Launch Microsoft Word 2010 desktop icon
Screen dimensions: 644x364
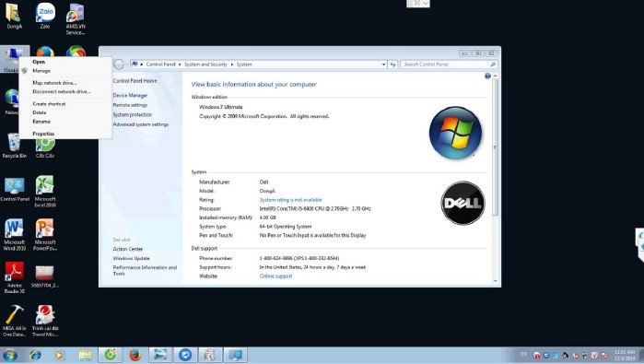click(x=15, y=235)
